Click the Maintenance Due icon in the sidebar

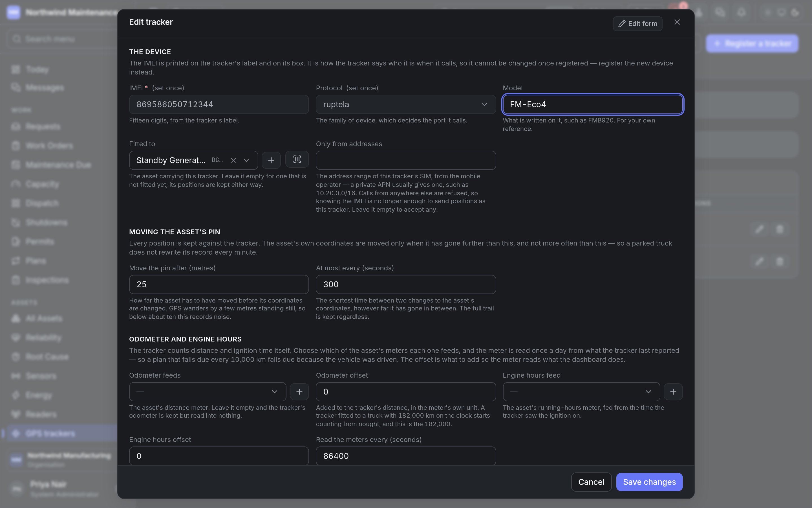click(16, 165)
